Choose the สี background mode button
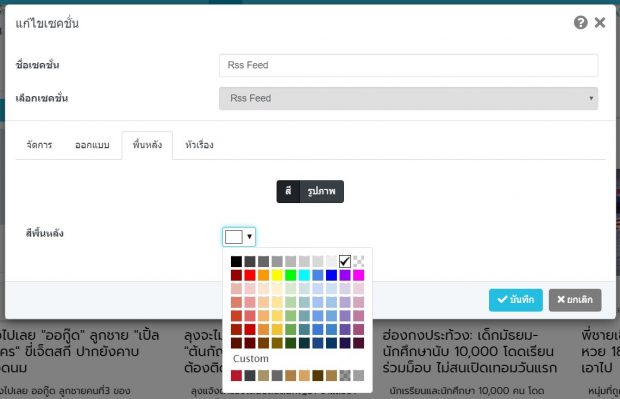This screenshot has height=399, width=620. pyautogui.click(x=288, y=191)
